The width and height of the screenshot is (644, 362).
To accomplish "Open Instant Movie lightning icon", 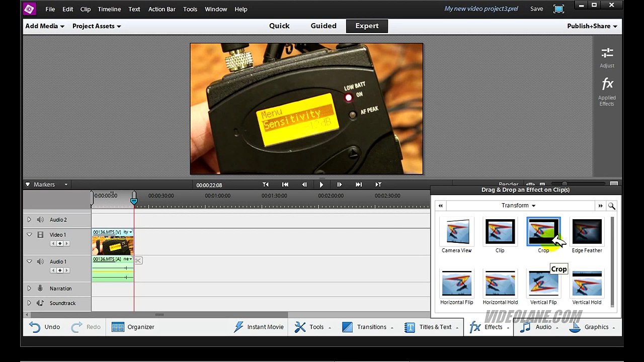I will 239,327.
